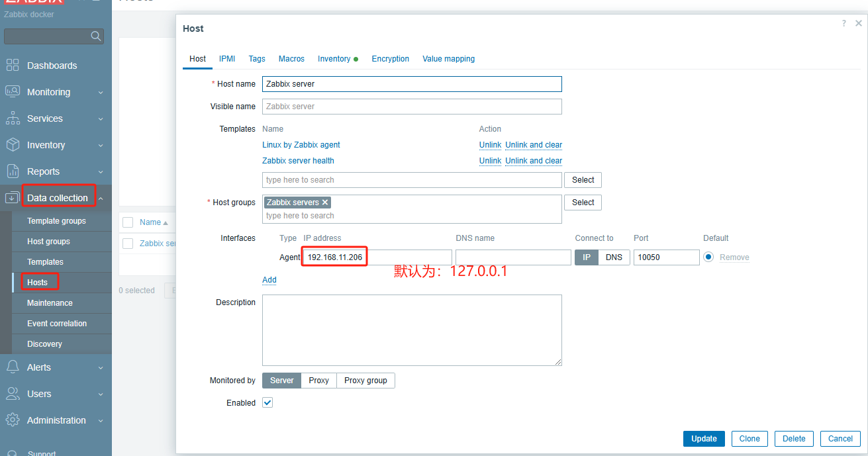
Task: Expand the Services menu chevron
Action: (101, 119)
